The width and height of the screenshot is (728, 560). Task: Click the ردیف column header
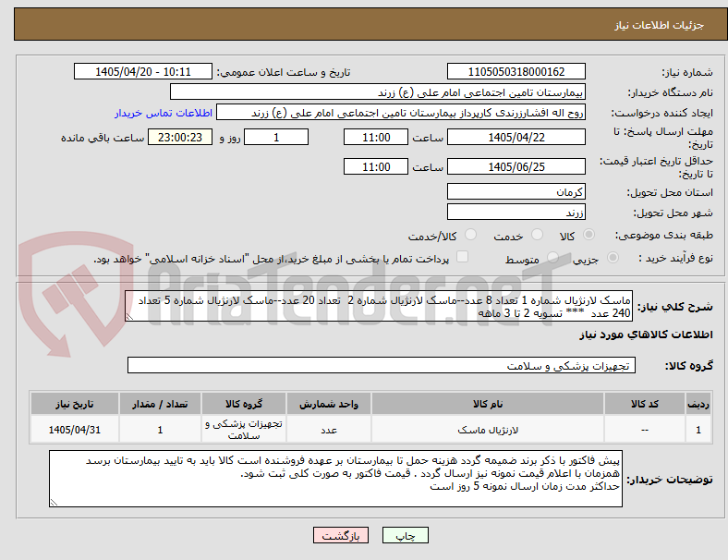click(x=698, y=404)
